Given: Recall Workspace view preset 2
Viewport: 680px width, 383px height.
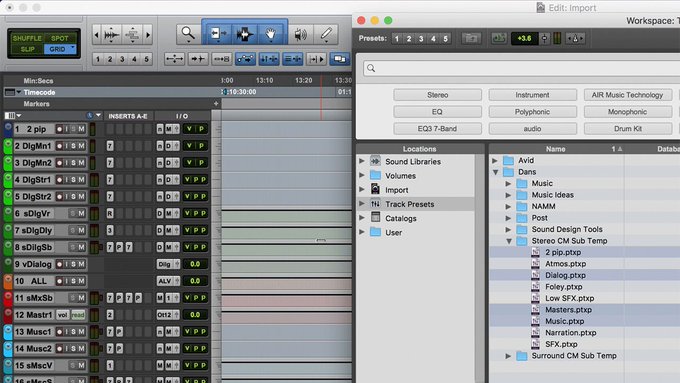Looking at the screenshot, I should click(x=409, y=39).
